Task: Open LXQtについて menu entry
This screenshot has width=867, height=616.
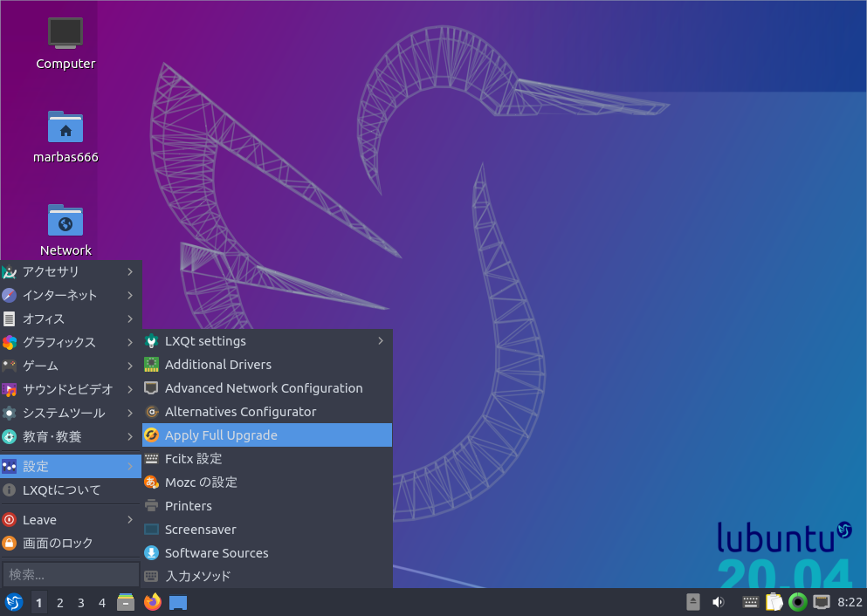Action: 71,490
